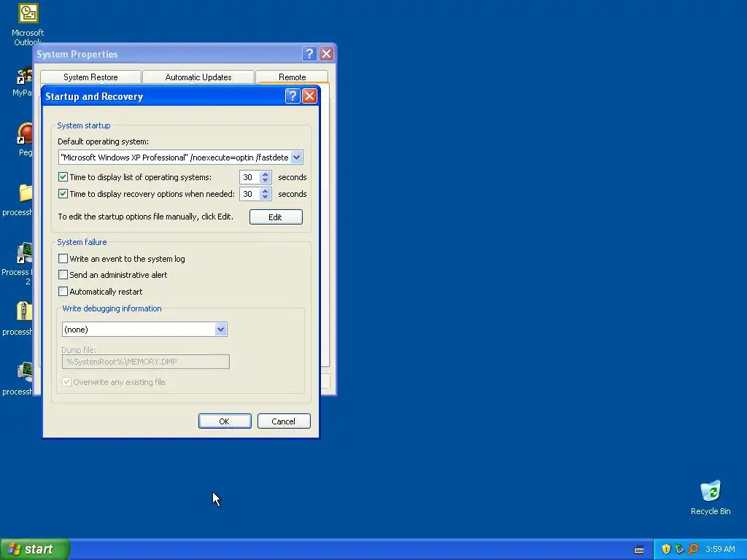The height and width of the screenshot is (560, 747).
Task: Open the bottom processh desktop icon
Action: [x=24, y=372]
